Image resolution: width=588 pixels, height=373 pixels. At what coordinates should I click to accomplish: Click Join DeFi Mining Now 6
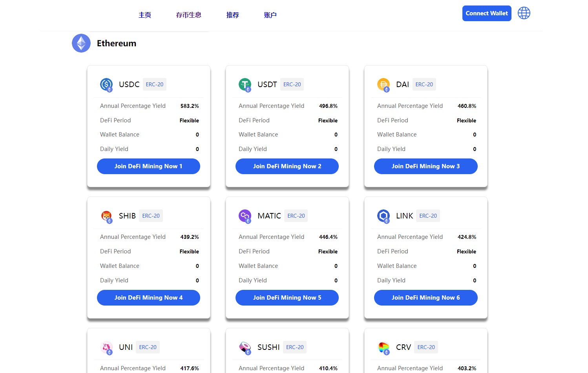[x=426, y=298]
